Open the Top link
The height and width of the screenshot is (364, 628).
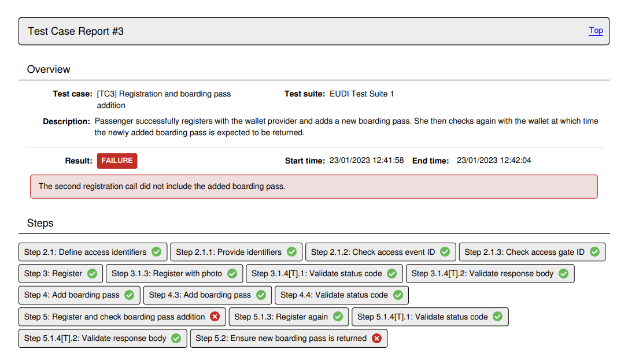(596, 30)
